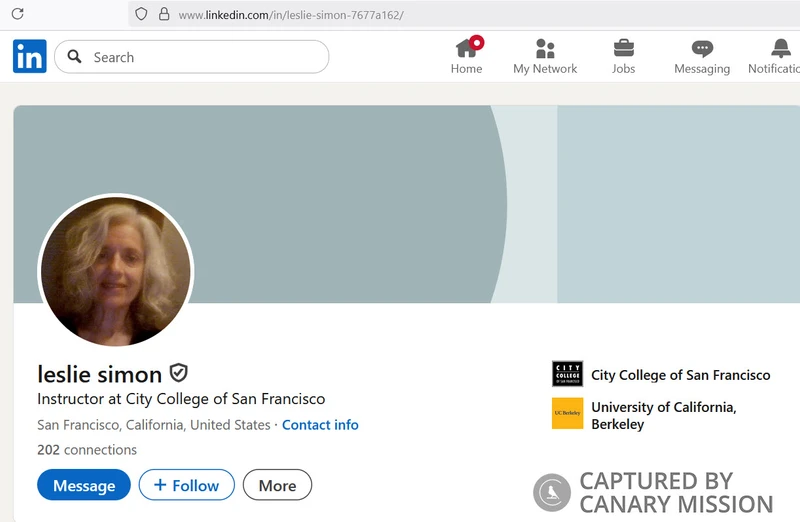The image size is (800, 522).
Task: Click the profile name leslie simon
Action: pos(99,374)
